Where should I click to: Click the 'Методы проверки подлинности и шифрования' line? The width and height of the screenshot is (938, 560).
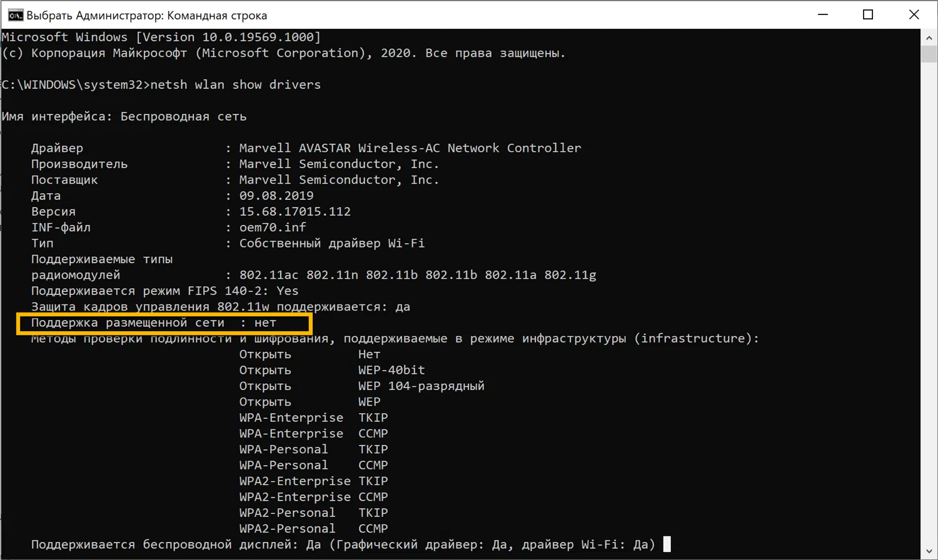[395, 339]
